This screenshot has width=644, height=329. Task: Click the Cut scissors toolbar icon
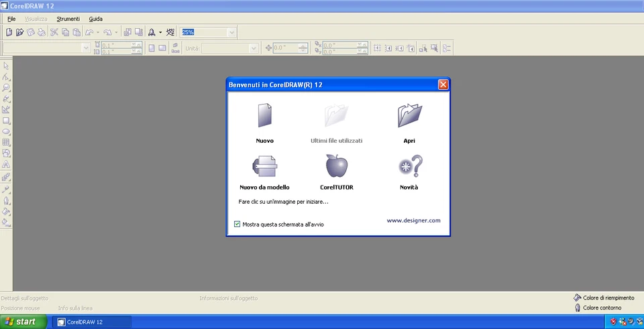click(x=54, y=32)
